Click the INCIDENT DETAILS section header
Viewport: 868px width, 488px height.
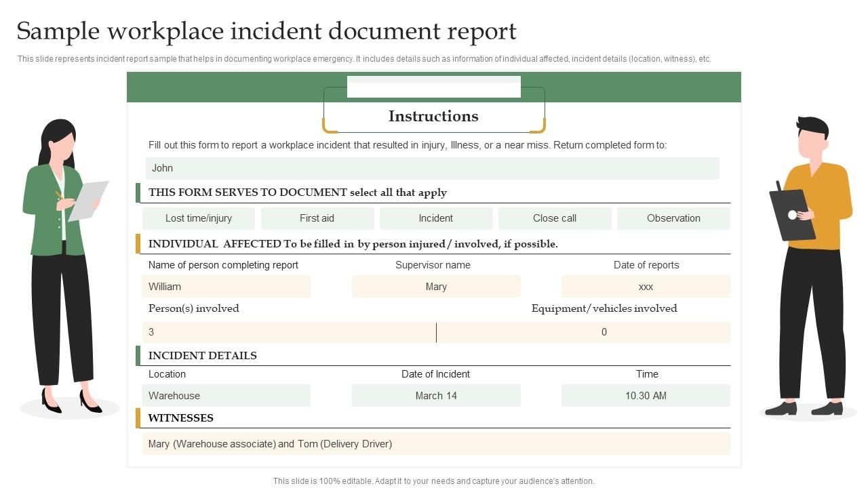(x=202, y=355)
